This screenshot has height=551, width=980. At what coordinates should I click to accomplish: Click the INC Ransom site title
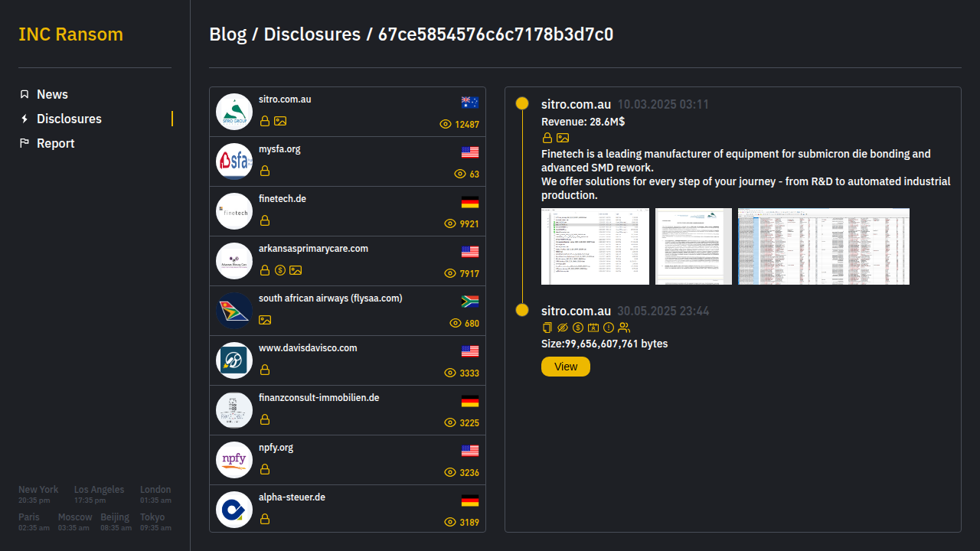click(70, 34)
